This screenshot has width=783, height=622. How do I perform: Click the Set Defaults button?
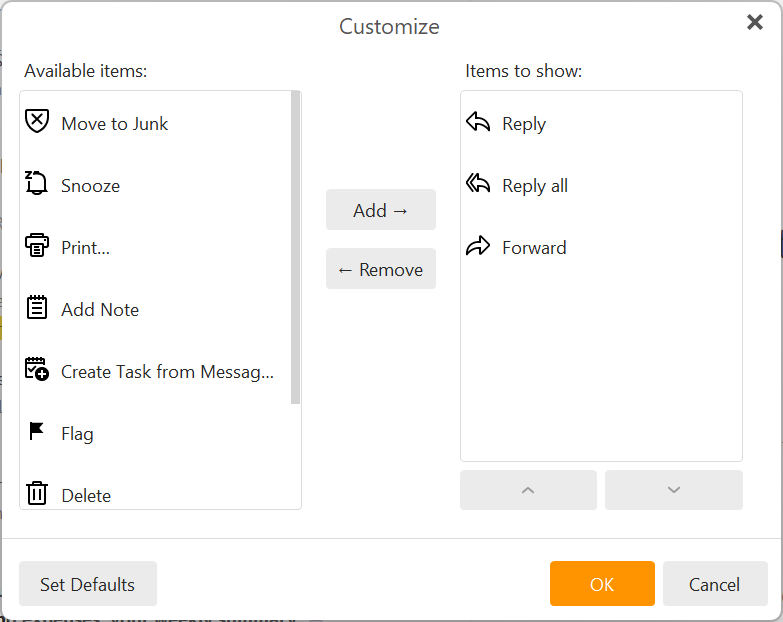tap(87, 584)
